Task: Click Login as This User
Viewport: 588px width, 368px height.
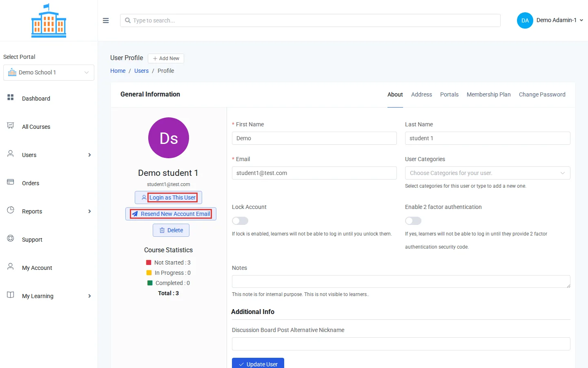Action: tap(168, 197)
